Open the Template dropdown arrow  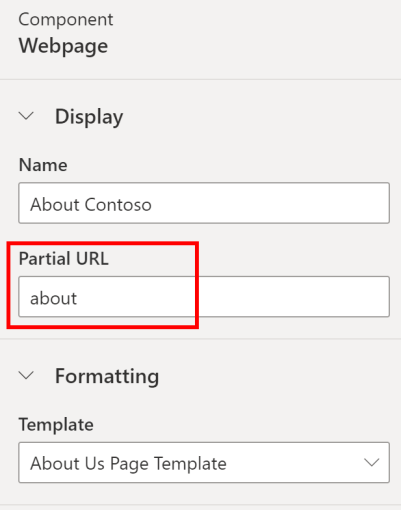pos(372,463)
